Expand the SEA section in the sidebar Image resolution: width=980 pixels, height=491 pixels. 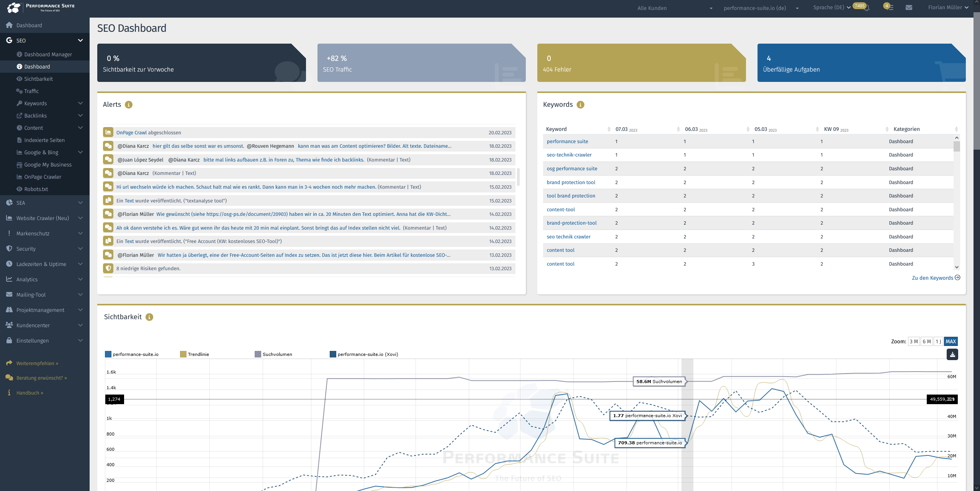point(21,203)
